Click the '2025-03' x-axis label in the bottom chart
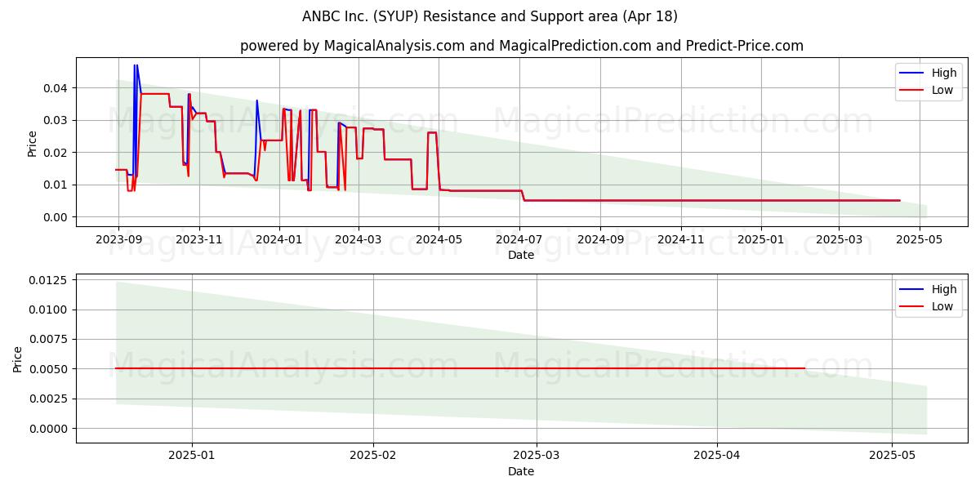Viewport: 980px width, 490px height. pyautogui.click(x=537, y=456)
